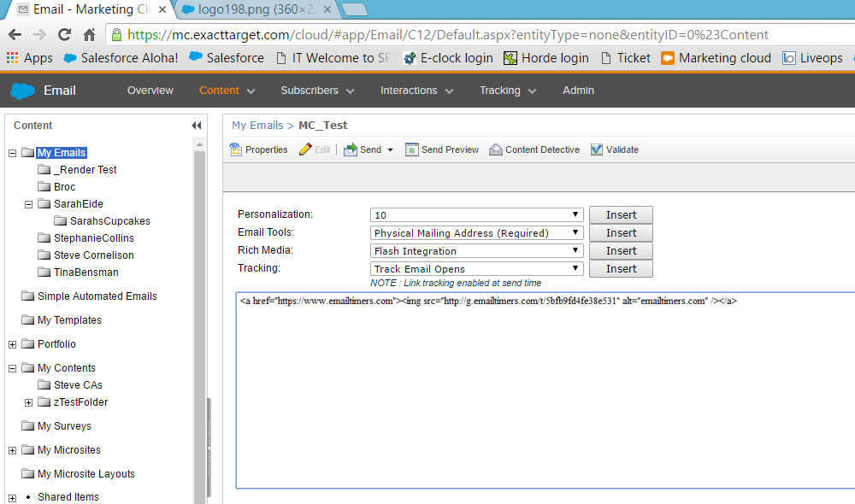Screen dimensions: 855x504
Task: Click the My Emails breadcrumb link
Action: [x=257, y=126]
